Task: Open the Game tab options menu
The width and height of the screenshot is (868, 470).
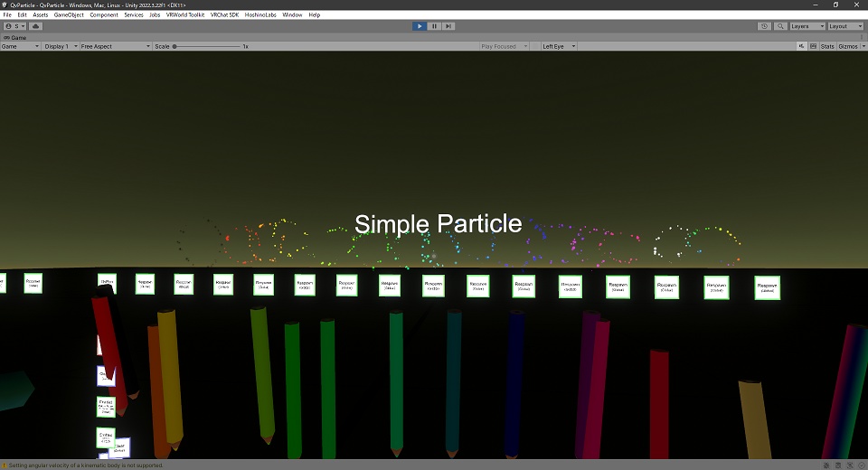Action: (862, 38)
